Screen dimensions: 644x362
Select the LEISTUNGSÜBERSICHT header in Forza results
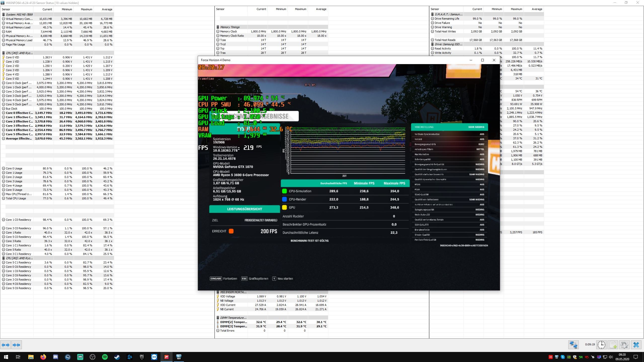245,209
